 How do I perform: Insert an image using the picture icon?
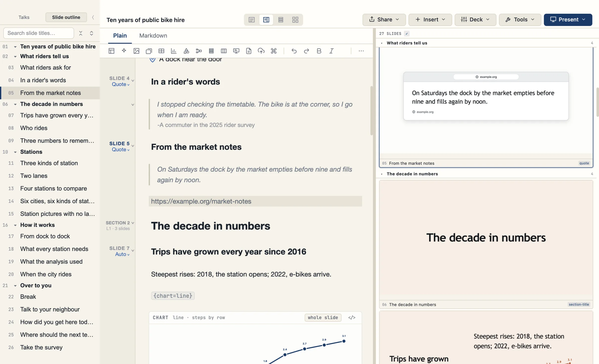point(136,51)
